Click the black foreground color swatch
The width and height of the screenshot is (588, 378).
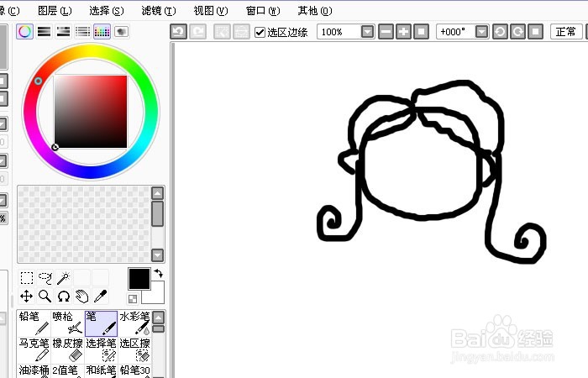pyautogui.click(x=139, y=279)
